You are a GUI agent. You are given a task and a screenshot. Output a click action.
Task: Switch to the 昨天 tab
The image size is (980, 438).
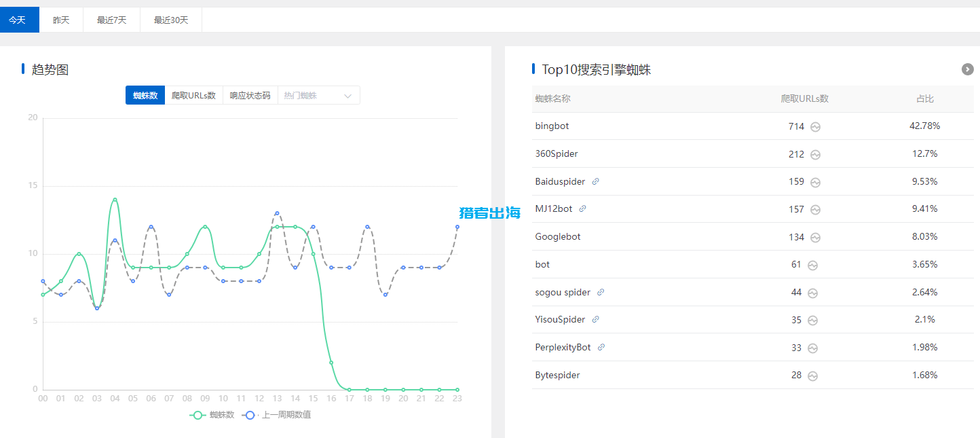pos(60,19)
